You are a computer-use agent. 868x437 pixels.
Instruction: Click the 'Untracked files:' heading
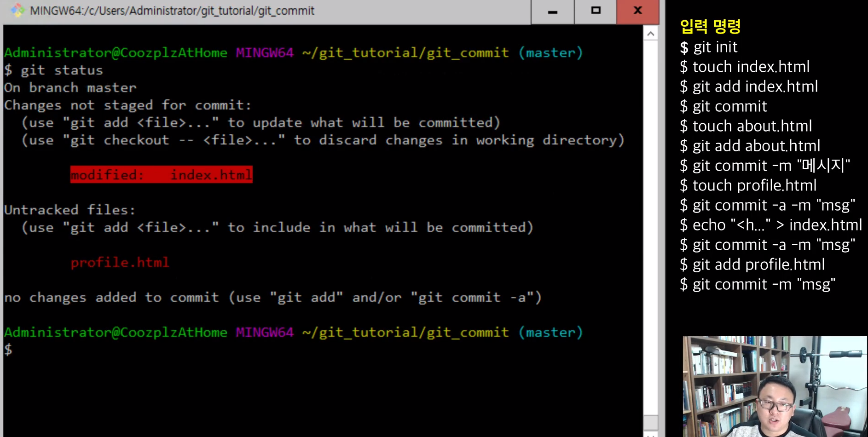coord(69,210)
